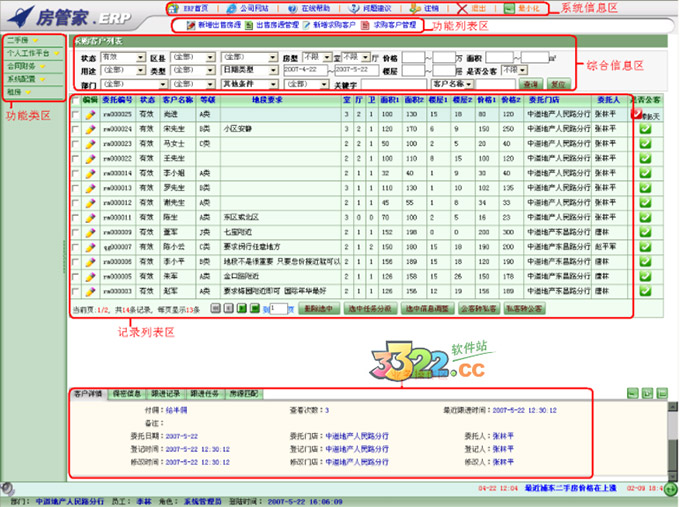Open the 状态 status dropdown
The width and height of the screenshot is (680, 507).
pyautogui.click(x=123, y=57)
